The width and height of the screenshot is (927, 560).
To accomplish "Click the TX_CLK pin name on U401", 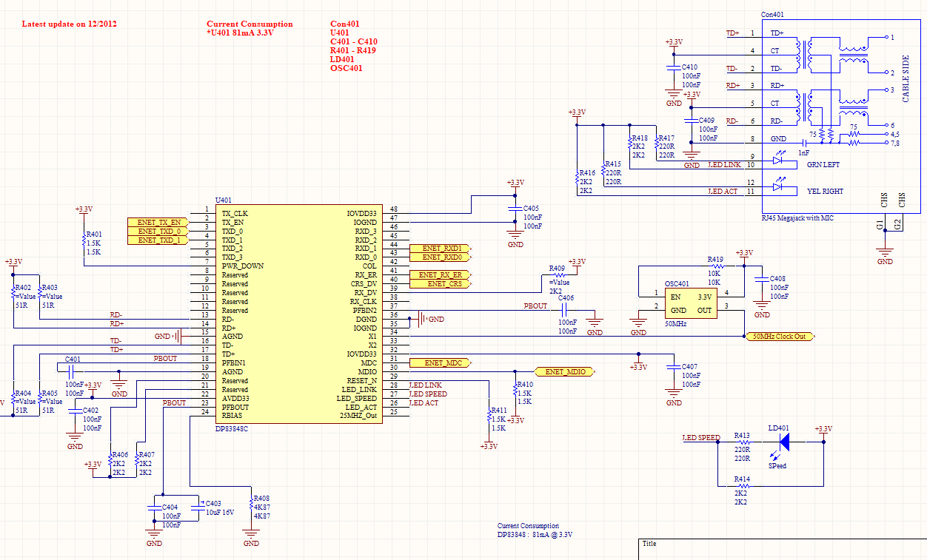I will (235, 213).
